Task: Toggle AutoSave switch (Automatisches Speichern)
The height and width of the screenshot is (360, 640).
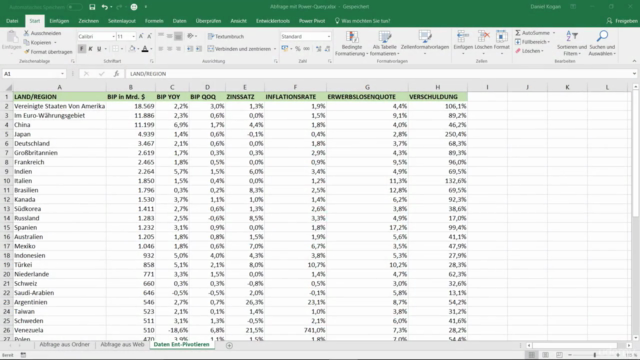Action: point(74,7)
